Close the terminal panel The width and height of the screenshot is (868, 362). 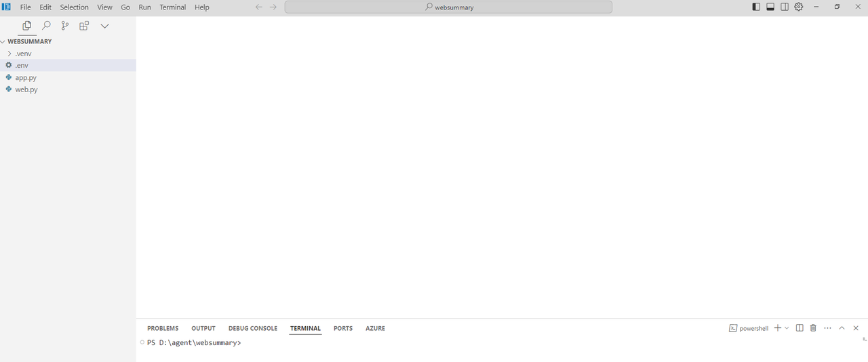[856, 328]
